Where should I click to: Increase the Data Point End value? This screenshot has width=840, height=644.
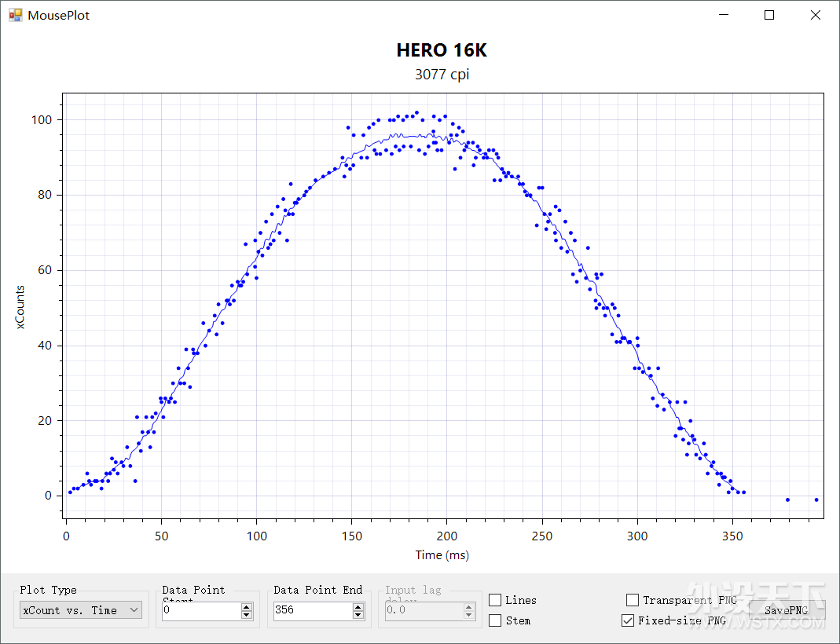pos(358,606)
